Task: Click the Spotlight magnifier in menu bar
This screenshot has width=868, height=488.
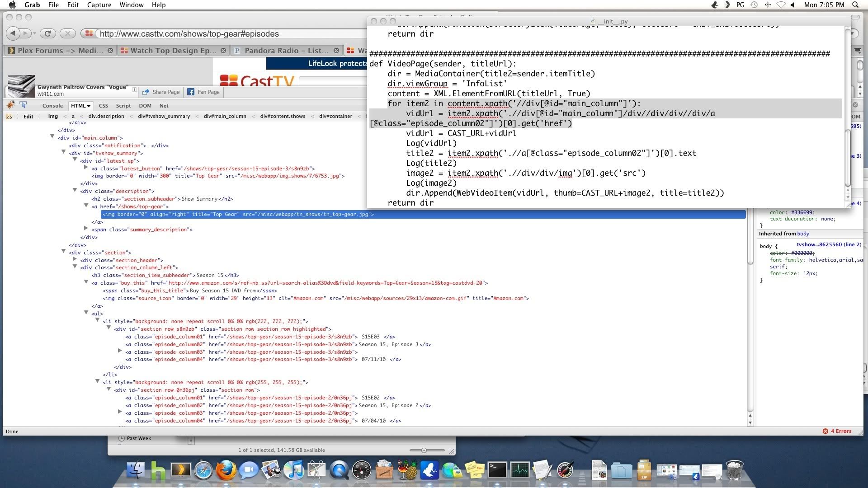Action: point(855,5)
